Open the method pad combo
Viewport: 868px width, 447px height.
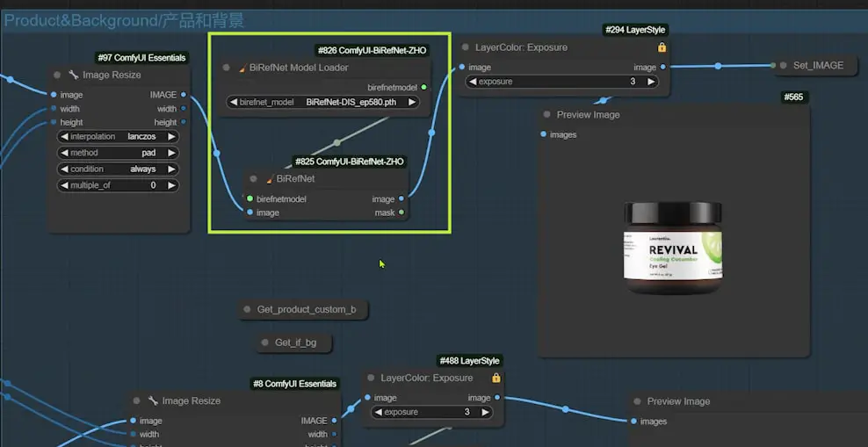(118, 153)
